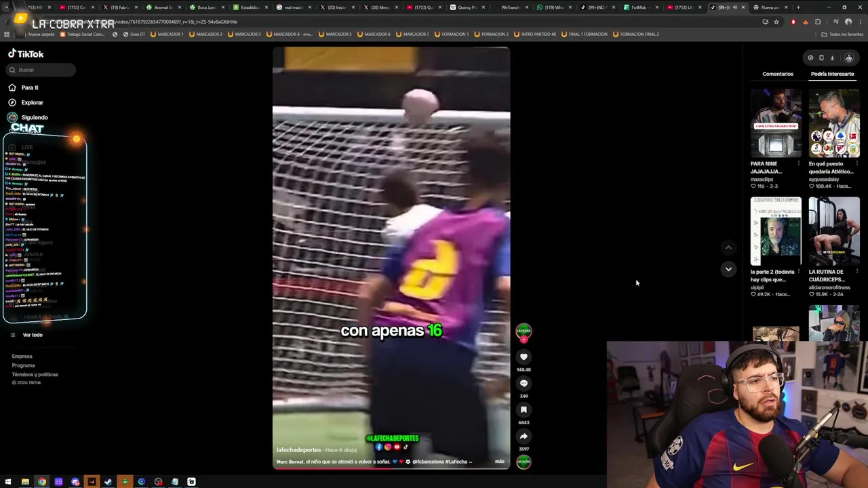Click the Buscar search field

41,70
